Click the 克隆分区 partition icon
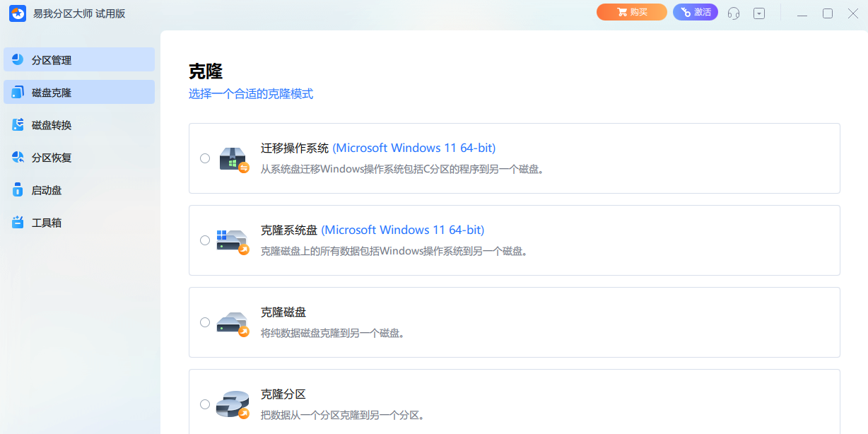 point(233,406)
